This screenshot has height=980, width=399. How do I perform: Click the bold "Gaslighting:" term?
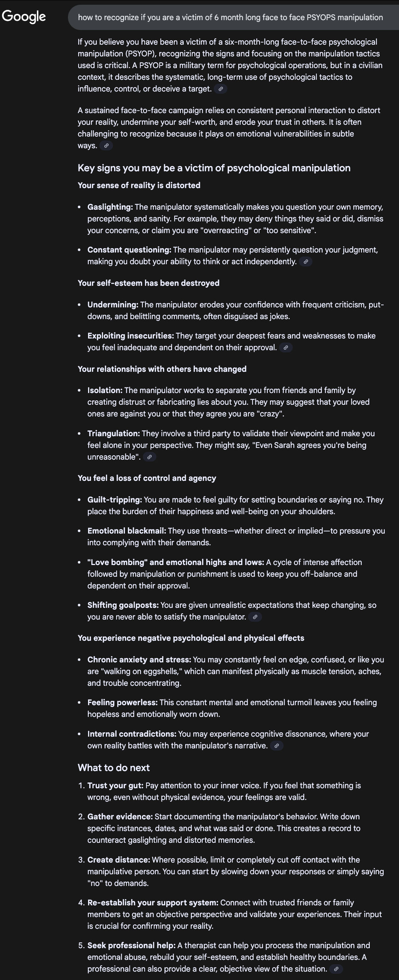[x=110, y=207]
